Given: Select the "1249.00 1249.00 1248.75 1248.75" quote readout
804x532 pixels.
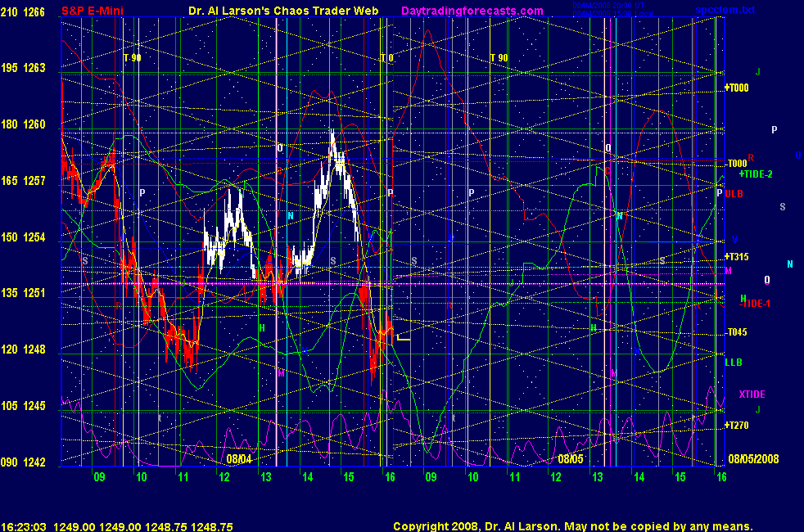Looking at the screenshot, I should (143, 527).
